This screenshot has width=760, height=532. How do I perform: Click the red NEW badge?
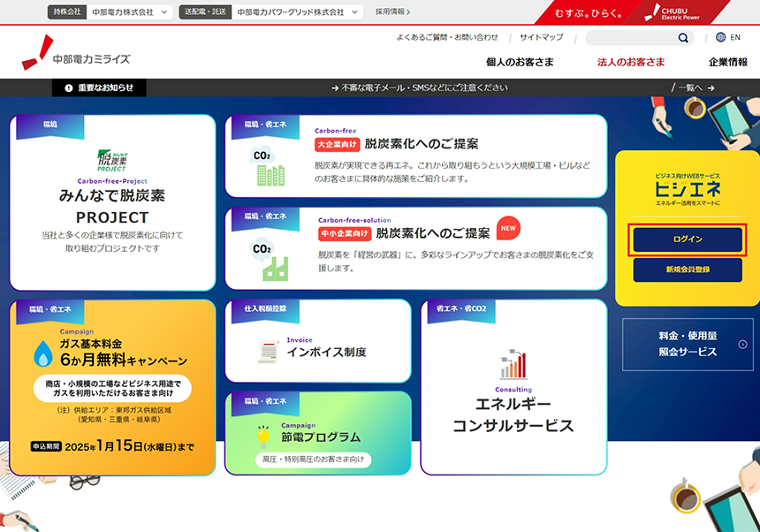[508, 228]
